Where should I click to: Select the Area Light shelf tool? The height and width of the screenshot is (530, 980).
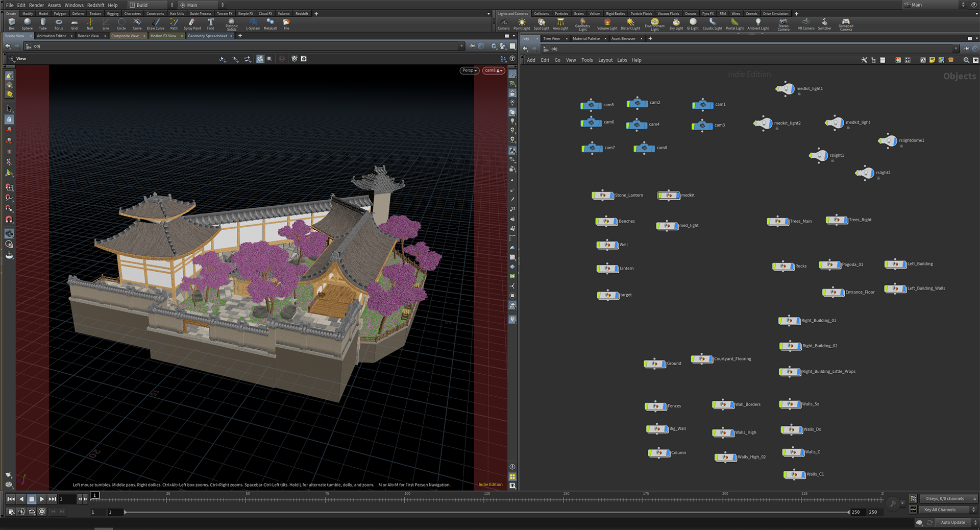click(x=560, y=24)
